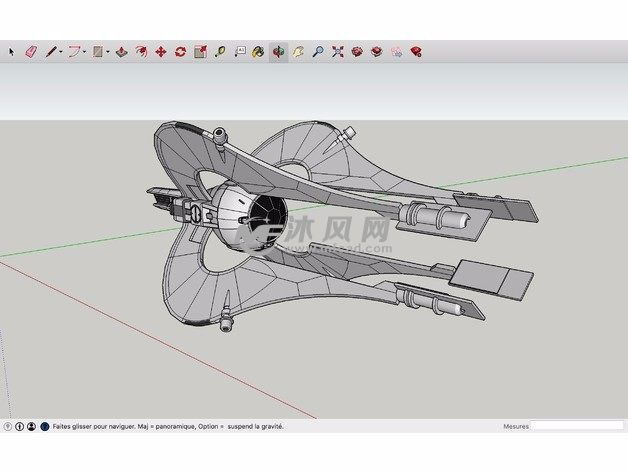Expand the Arc tool dropdown arrow
Screen dimensions: 628x472
[x=85, y=51]
